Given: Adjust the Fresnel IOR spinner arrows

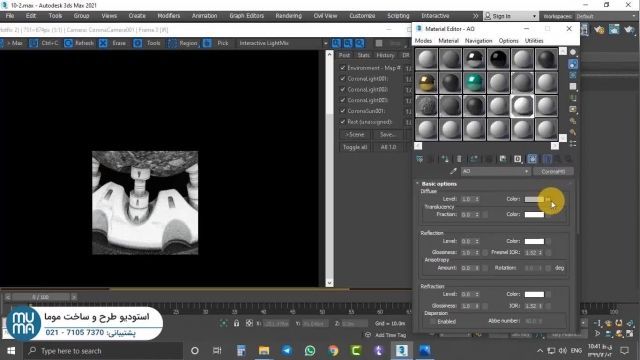Looking at the screenshot, I should coord(540,253).
